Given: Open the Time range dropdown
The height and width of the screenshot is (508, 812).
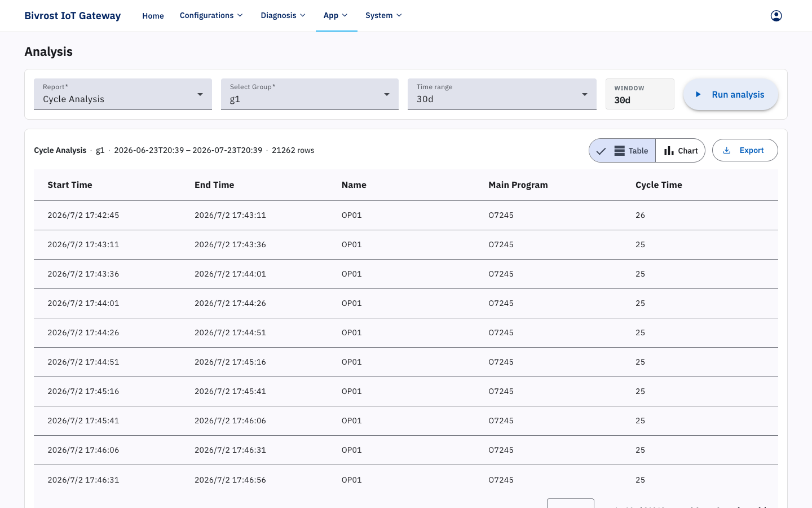Looking at the screenshot, I should [x=502, y=94].
